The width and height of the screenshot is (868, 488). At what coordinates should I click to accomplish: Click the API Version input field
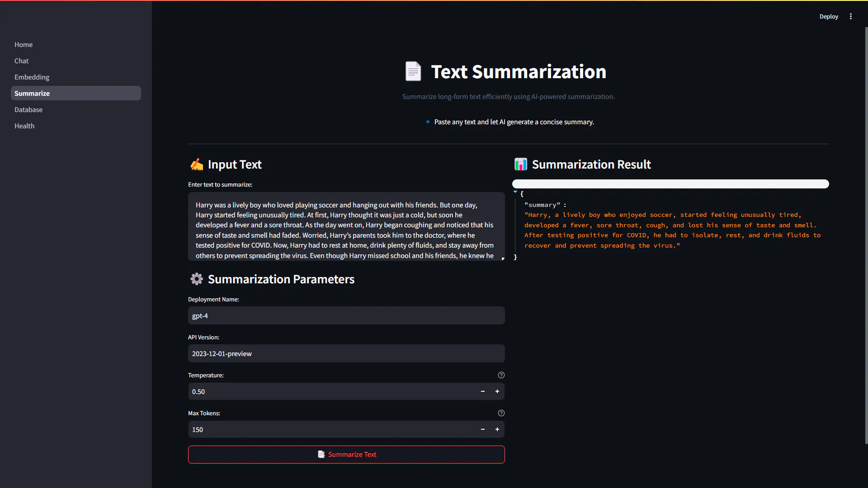pos(346,353)
